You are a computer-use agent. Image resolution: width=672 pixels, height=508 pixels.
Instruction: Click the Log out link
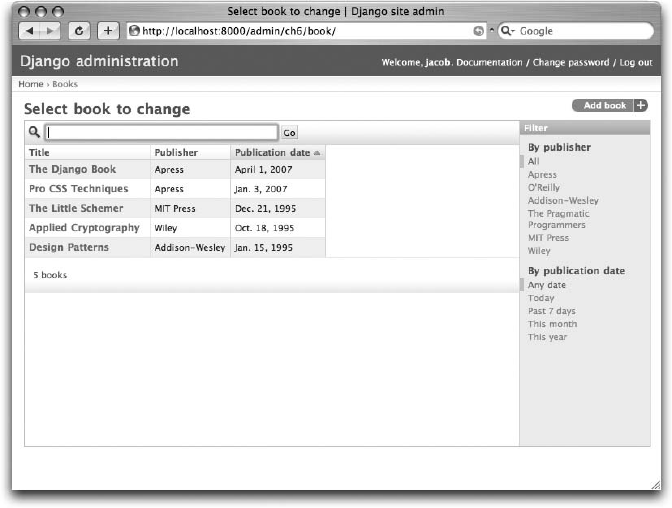coord(636,63)
